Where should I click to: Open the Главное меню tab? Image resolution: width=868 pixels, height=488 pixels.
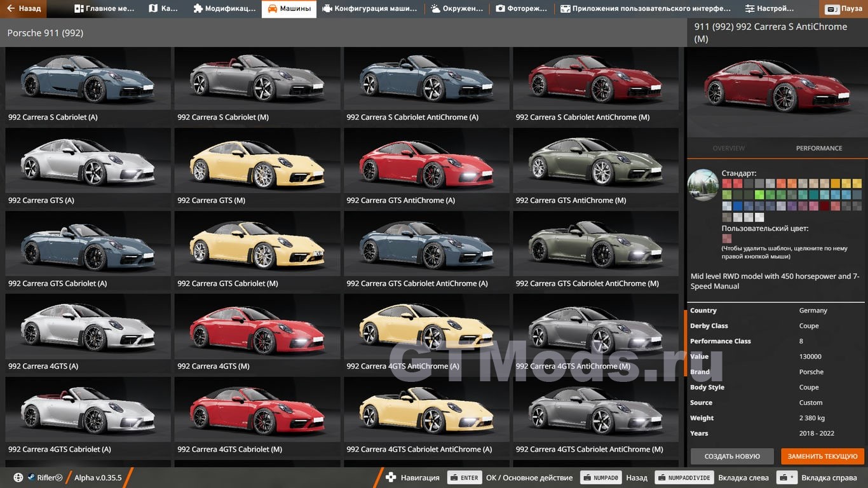[x=104, y=9]
